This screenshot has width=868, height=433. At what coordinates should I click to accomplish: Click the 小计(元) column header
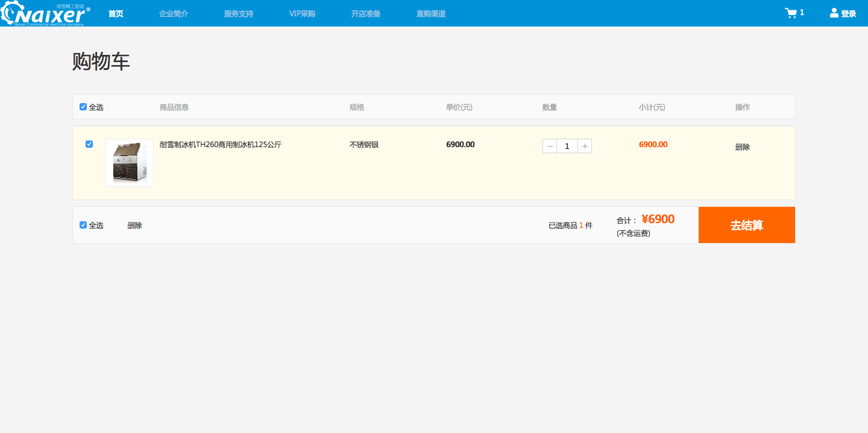tap(652, 107)
